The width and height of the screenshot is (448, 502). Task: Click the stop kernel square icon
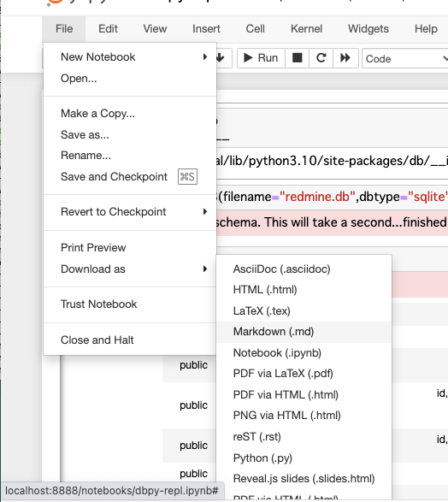click(297, 58)
